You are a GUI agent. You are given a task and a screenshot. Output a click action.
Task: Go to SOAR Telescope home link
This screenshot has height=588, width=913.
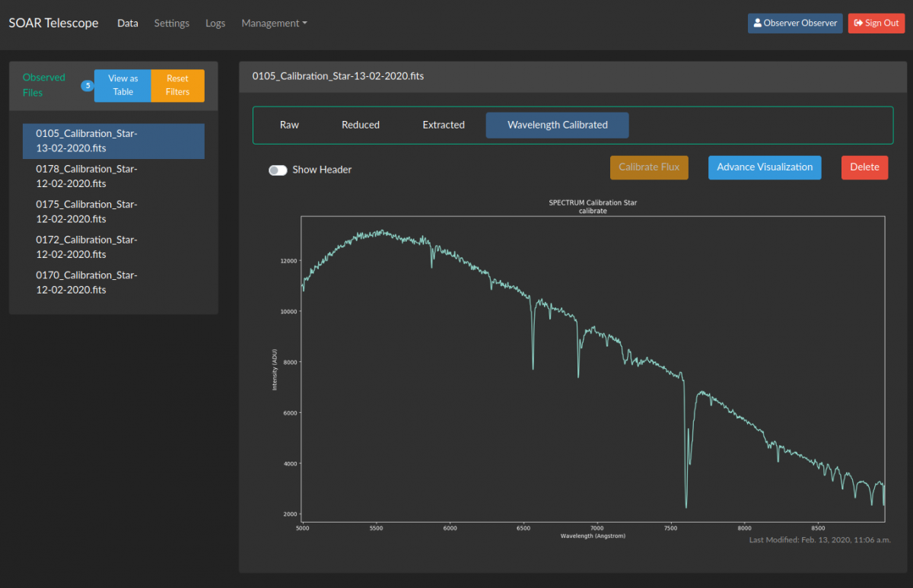tap(53, 23)
